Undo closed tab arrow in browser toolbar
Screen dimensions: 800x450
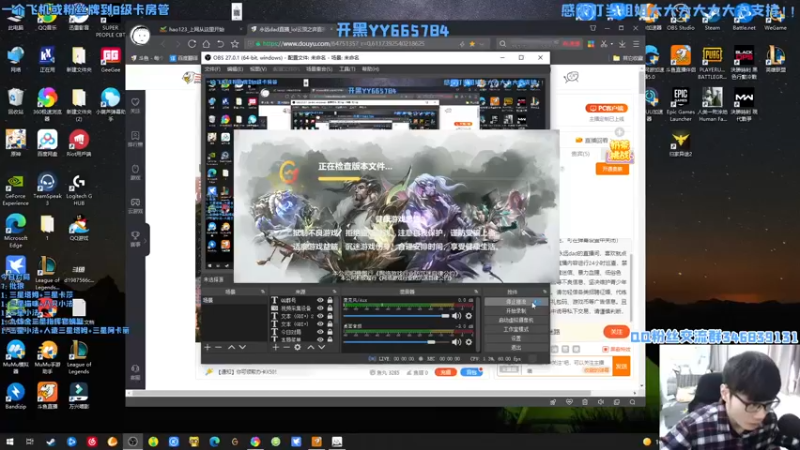point(220,44)
